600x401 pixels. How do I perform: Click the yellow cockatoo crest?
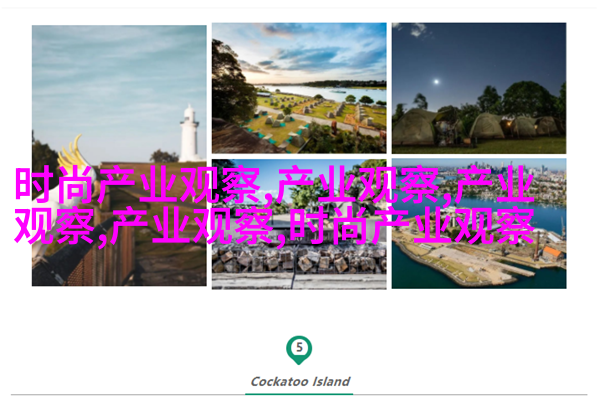click(74, 153)
